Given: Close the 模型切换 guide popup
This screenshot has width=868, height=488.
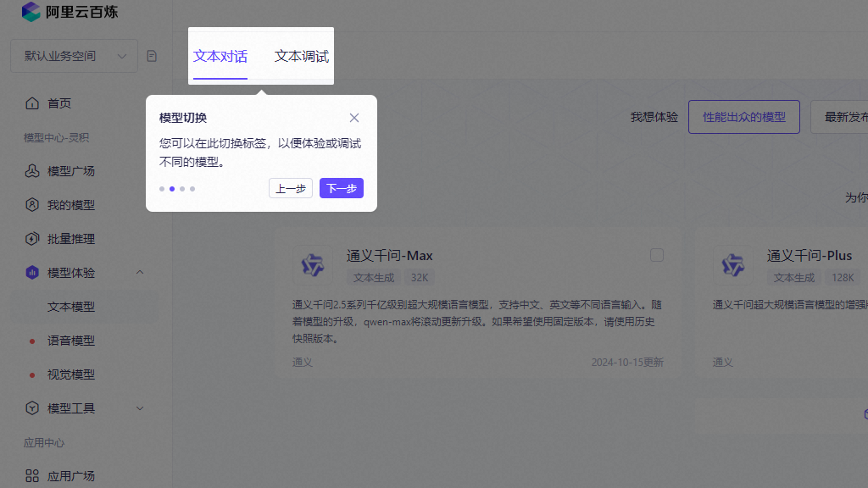Looking at the screenshot, I should tap(354, 118).
